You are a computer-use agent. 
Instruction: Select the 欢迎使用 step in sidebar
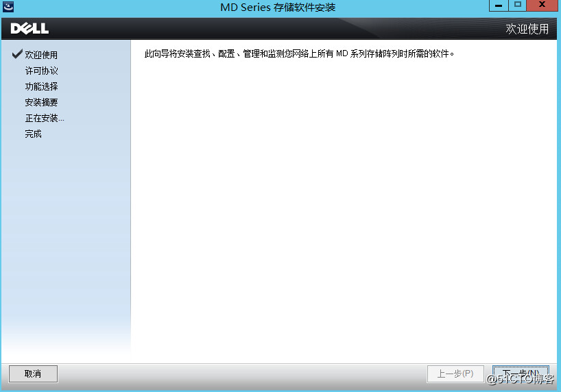[41, 55]
